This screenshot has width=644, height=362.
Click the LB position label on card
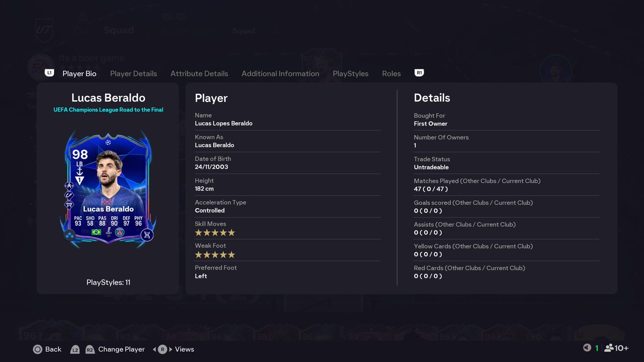click(x=79, y=164)
